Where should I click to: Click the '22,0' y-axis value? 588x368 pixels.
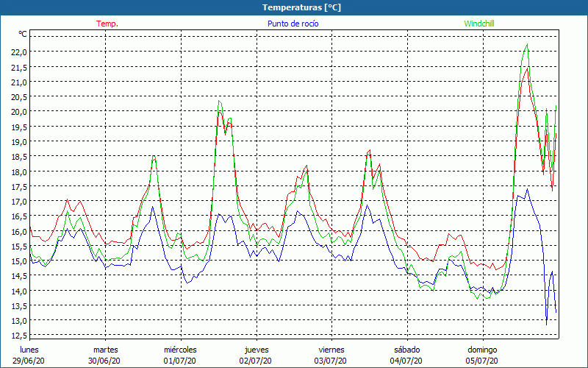[x=19, y=52]
